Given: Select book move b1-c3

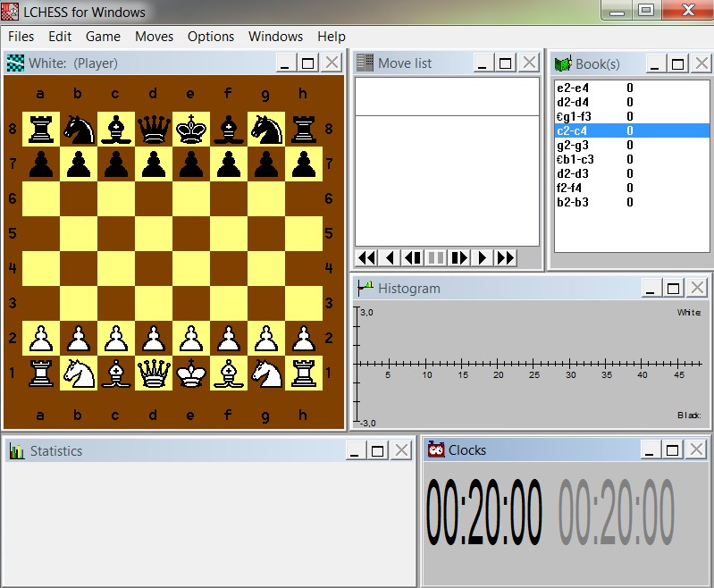Looking at the screenshot, I should coord(632,159).
